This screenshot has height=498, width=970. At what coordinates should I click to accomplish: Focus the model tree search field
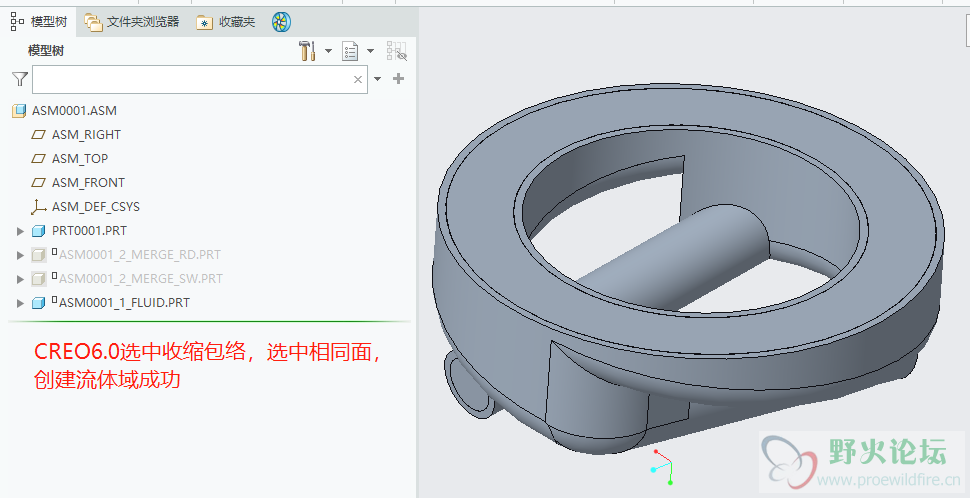pyautogui.click(x=200, y=79)
